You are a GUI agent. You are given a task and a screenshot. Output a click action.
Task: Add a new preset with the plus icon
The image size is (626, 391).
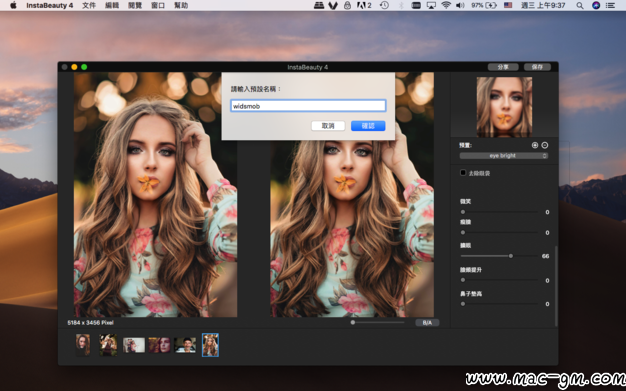coord(535,145)
